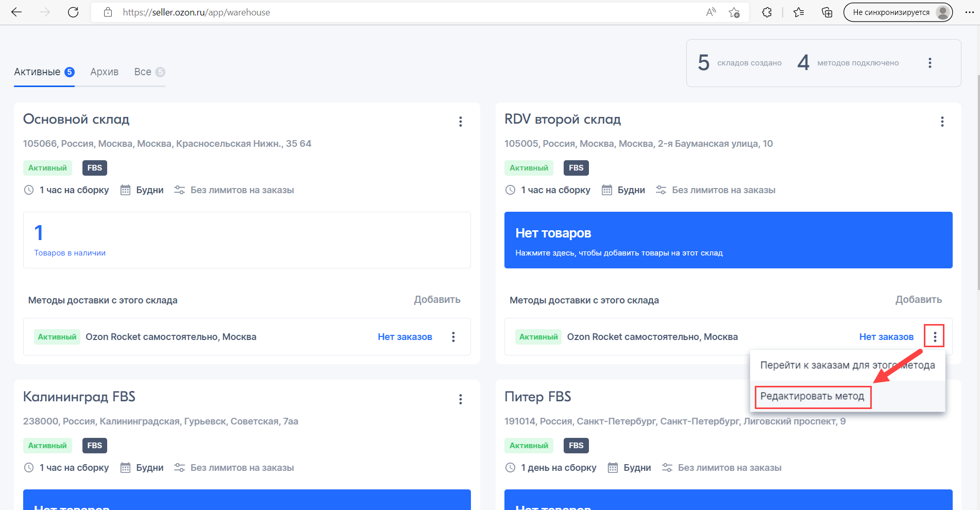Click '1 день на сборку' on 'Питер FBS'
This screenshot has width=980, height=510.
559,468
